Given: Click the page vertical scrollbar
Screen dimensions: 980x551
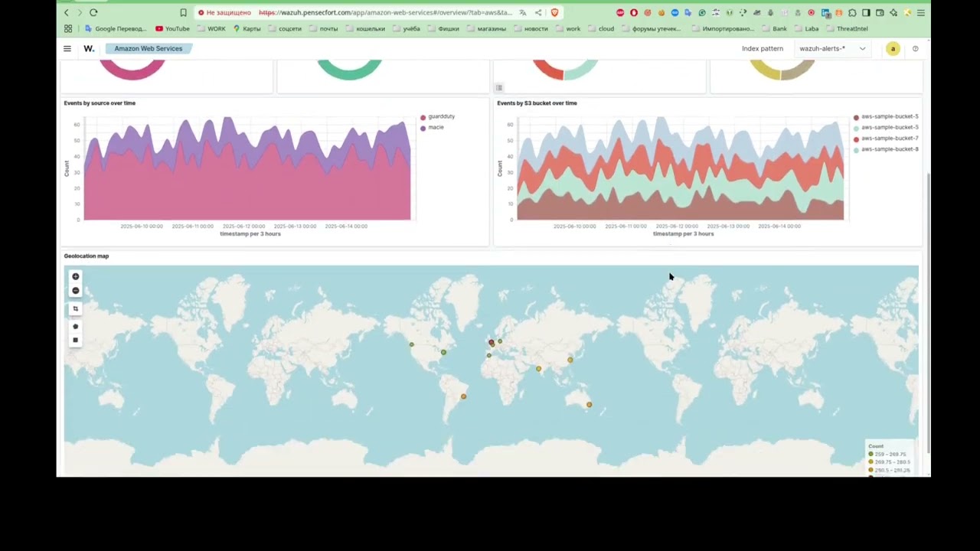Looking at the screenshot, I should tap(928, 312).
